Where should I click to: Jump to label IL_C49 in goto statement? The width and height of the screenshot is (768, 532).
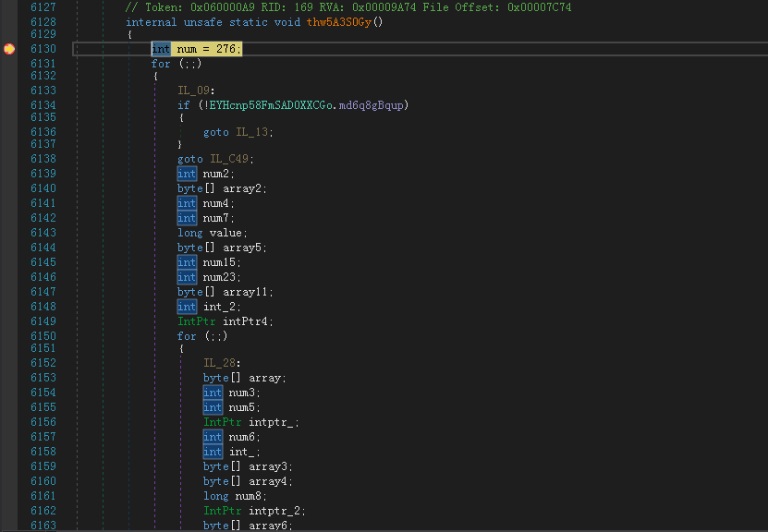[230, 159]
